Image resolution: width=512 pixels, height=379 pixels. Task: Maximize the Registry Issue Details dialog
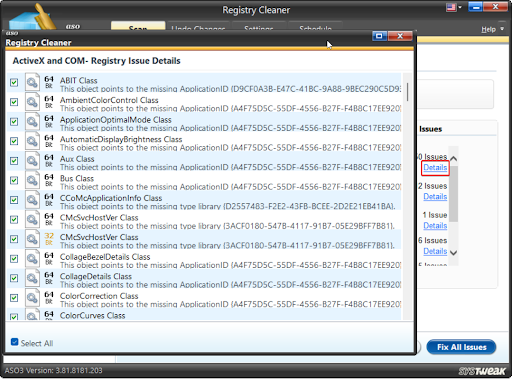coord(379,36)
